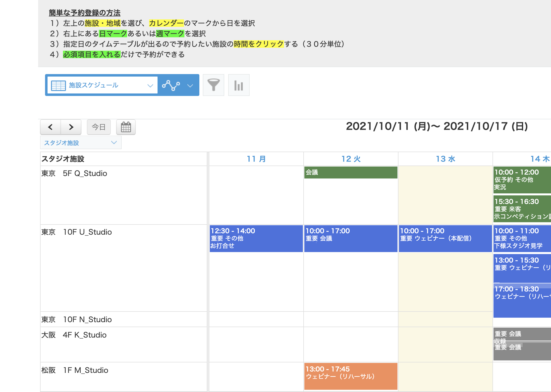Click the highlighted カレンダー text

tap(166, 23)
